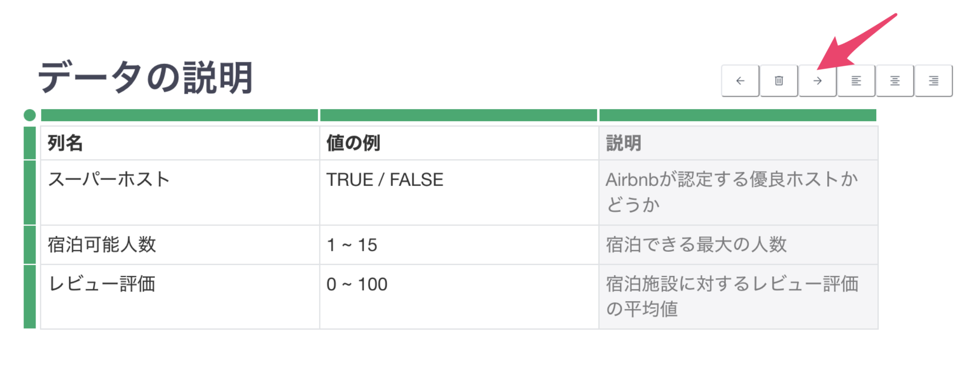Screen dimensions: 980x370
Task: Click the 列名 header cell
Action: tap(180, 143)
